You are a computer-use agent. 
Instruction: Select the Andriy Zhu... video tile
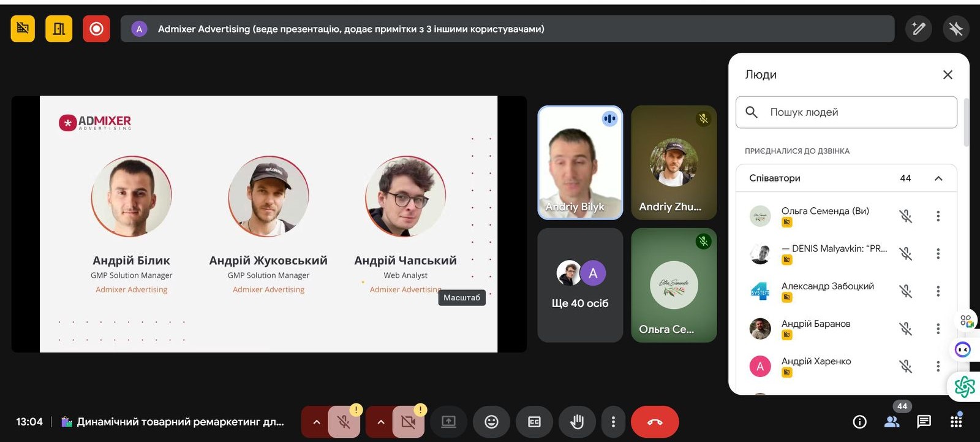click(674, 162)
